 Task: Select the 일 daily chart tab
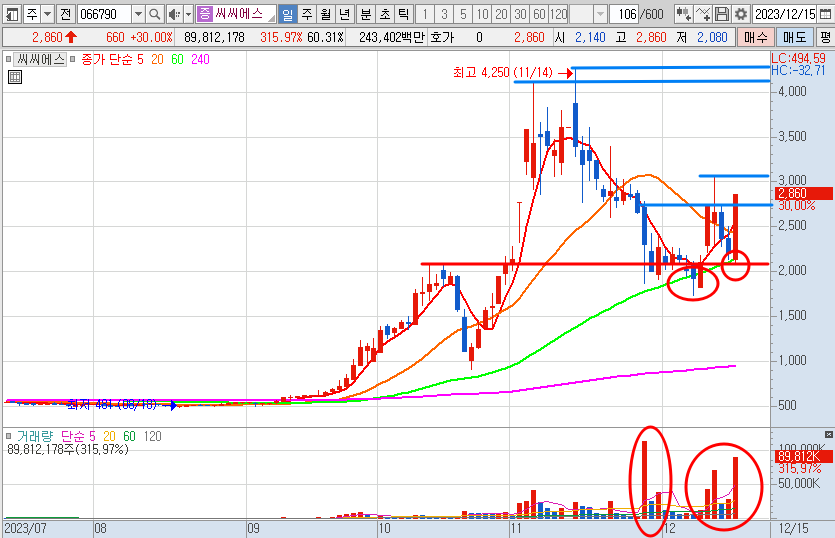pos(288,14)
